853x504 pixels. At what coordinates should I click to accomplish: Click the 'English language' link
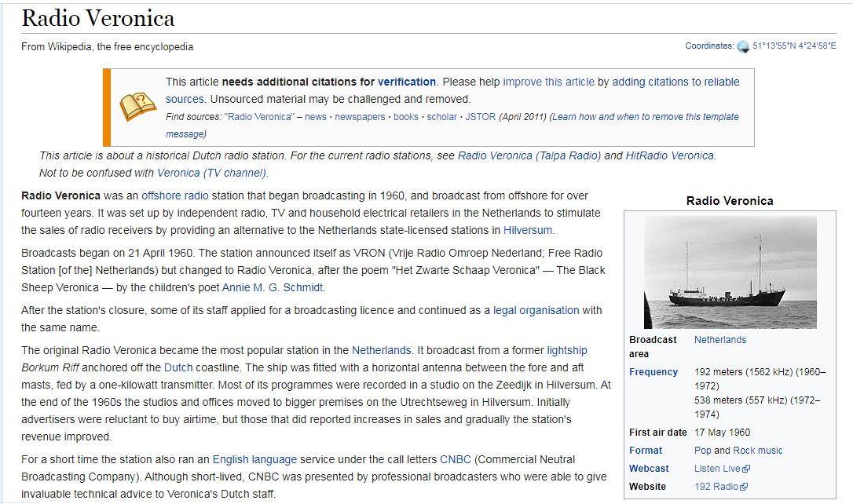click(254, 459)
